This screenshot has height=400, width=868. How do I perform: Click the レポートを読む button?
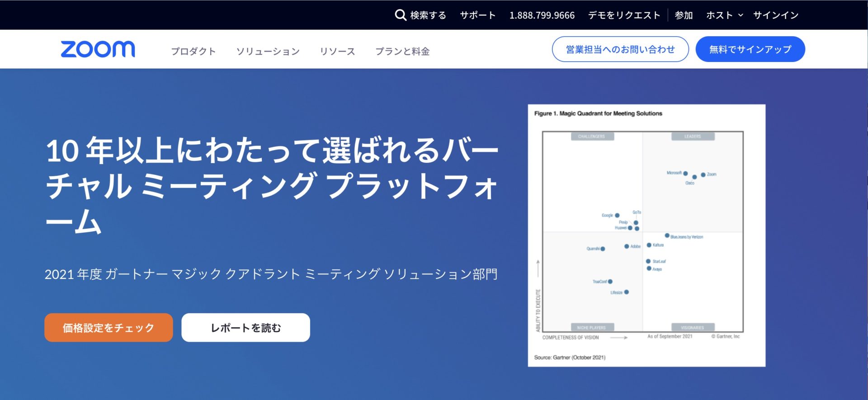[x=245, y=328]
